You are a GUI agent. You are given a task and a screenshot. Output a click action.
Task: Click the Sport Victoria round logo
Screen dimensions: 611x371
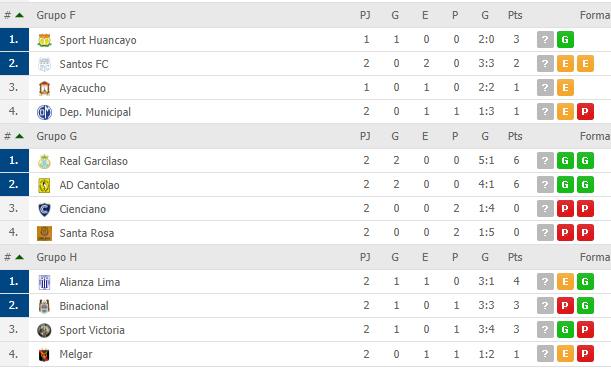(44, 330)
